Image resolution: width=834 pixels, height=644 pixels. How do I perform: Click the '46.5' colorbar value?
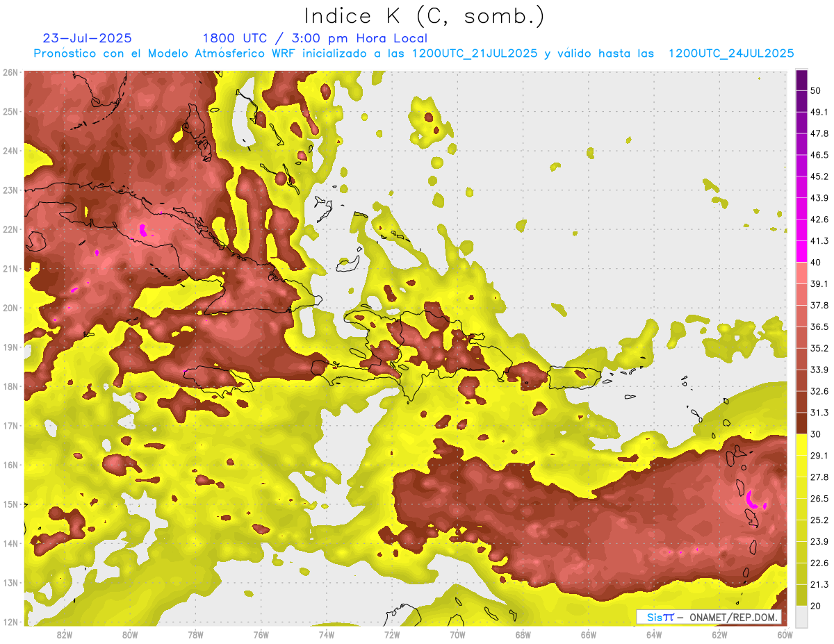click(820, 155)
